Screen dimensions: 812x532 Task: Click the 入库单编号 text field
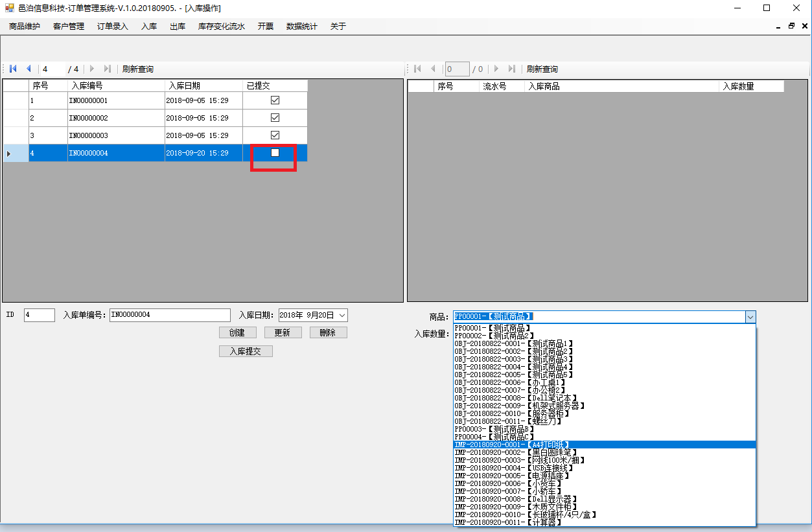coord(170,315)
